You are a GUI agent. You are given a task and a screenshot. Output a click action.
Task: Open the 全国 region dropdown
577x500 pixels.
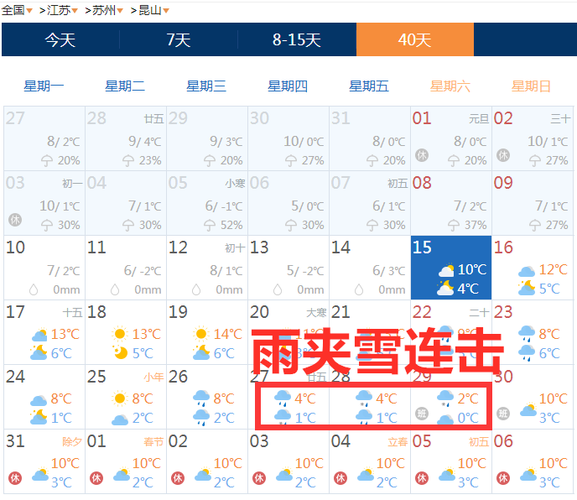point(17,10)
